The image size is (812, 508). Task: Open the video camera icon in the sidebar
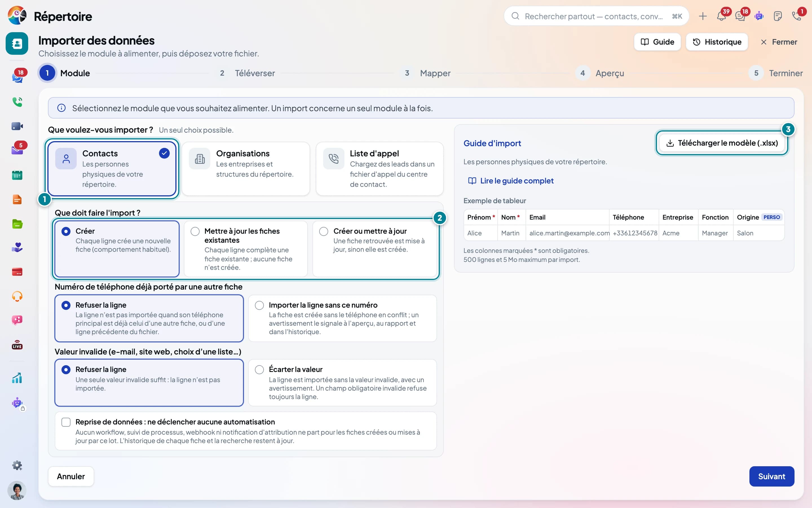[17, 126]
